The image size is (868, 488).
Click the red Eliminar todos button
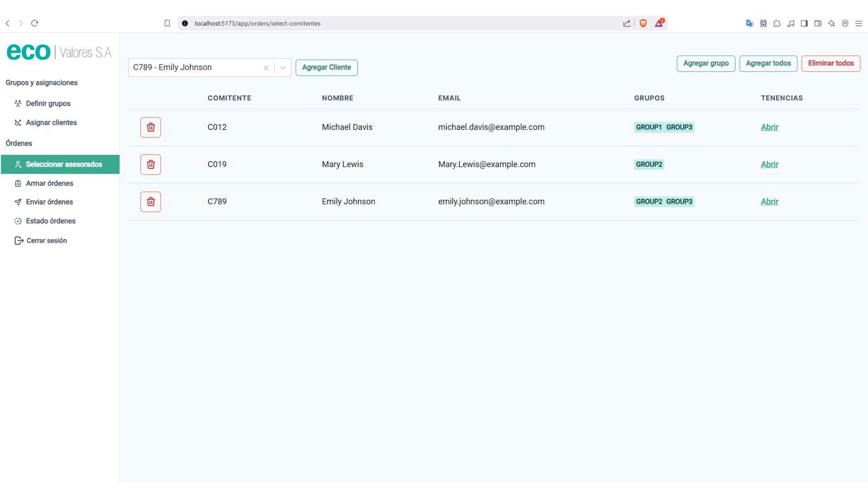click(830, 63)
